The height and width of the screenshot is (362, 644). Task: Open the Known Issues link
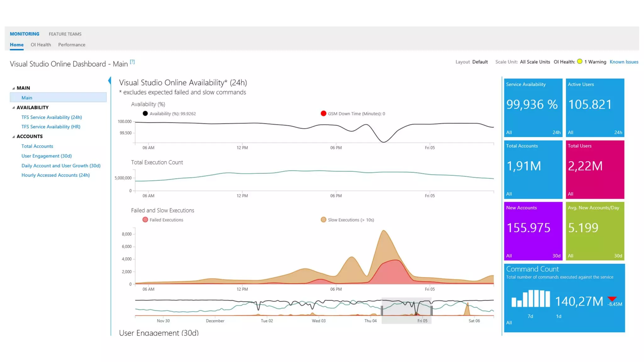coord(624,62)
